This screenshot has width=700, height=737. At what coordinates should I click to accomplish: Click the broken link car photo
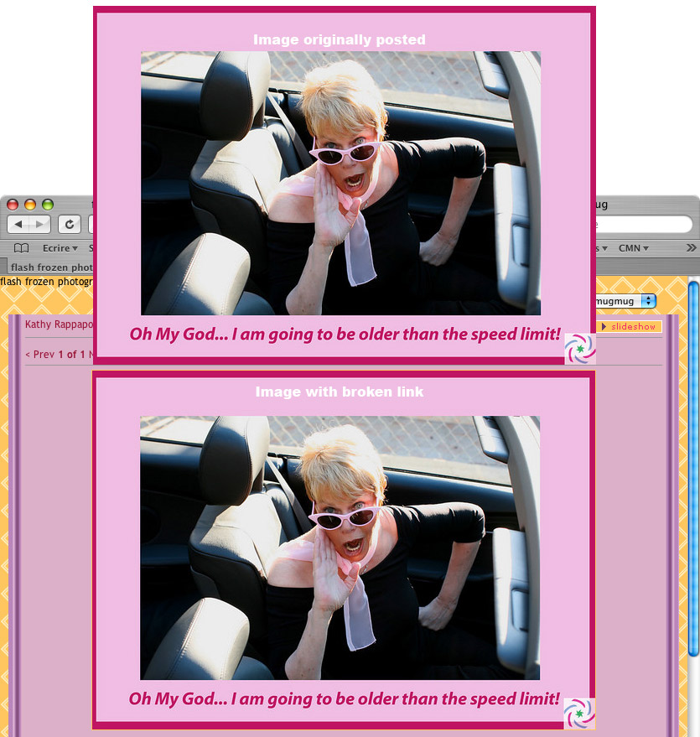coord(340,548)
